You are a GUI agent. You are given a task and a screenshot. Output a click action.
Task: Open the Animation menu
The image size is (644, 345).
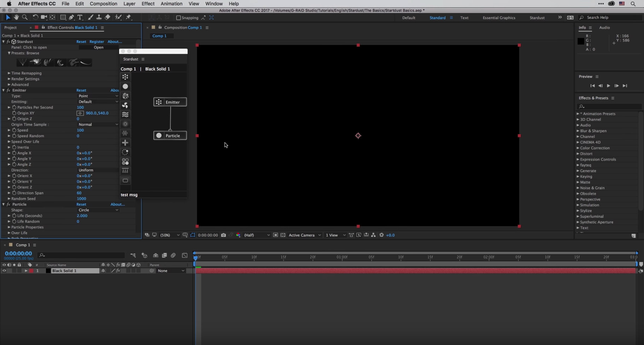click(171, 4)
